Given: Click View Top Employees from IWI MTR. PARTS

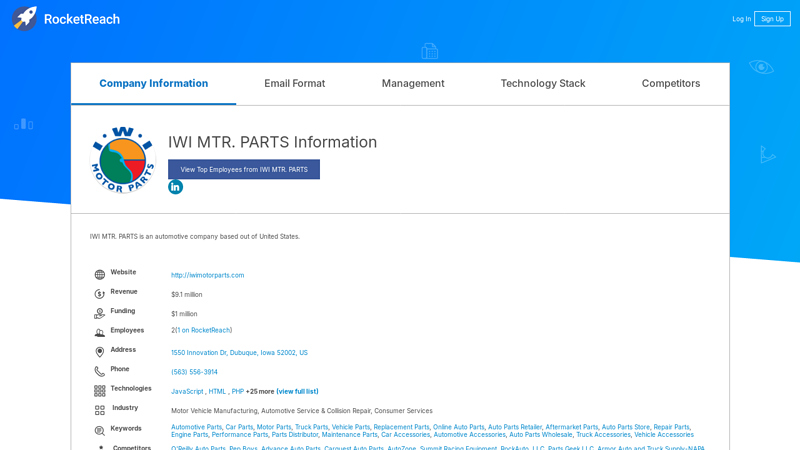Looking at the screenshot, I should (x=244, y=169).
